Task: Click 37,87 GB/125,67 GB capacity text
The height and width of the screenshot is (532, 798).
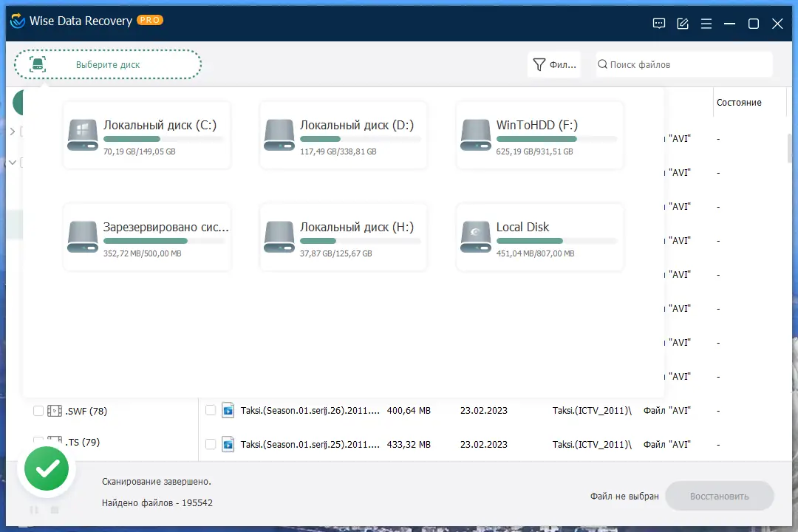Action: (336, 253)
